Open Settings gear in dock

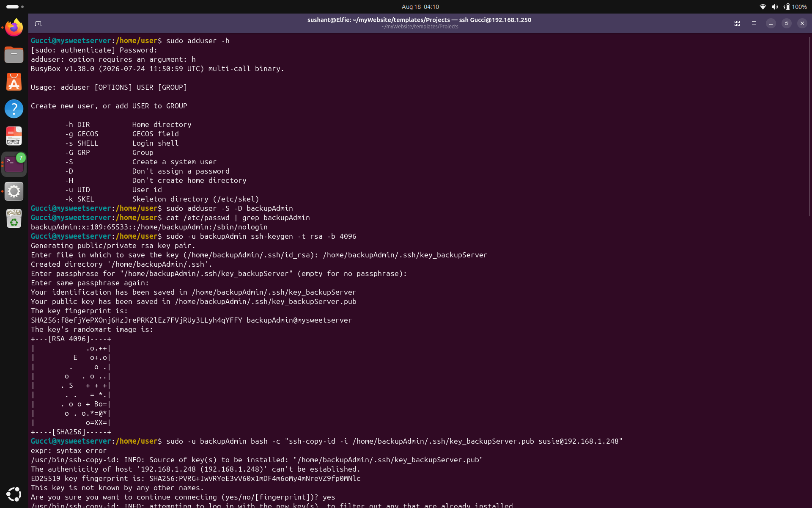(x=14, y=191)
